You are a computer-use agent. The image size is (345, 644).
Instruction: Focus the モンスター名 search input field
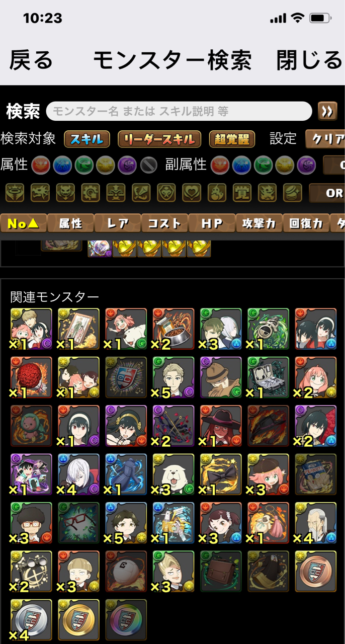point(179,111)
